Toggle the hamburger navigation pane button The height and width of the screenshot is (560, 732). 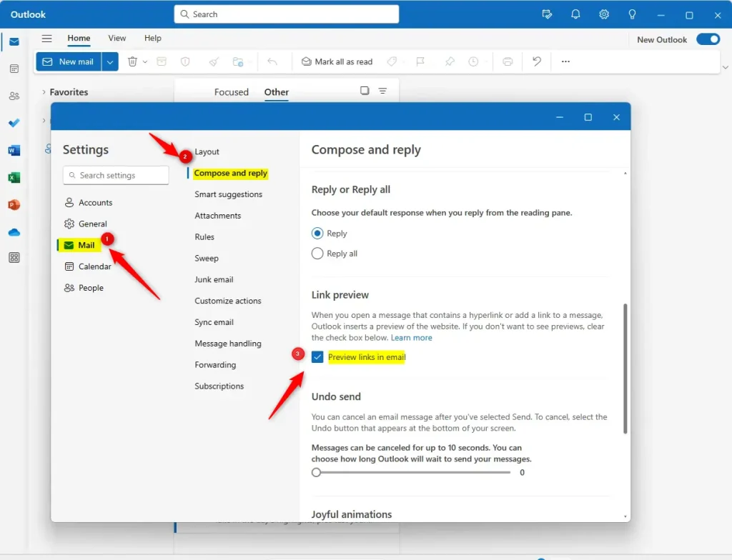tap(46, 39)
